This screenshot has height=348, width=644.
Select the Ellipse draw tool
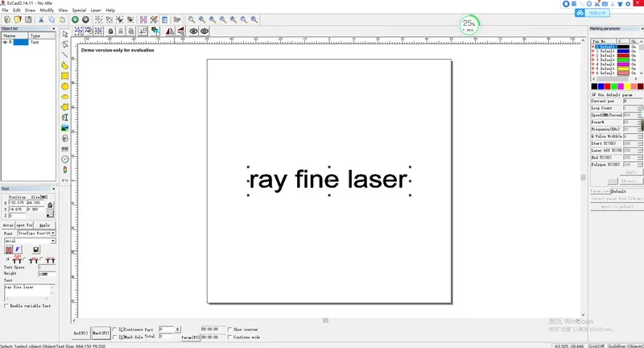pos(65,97)
